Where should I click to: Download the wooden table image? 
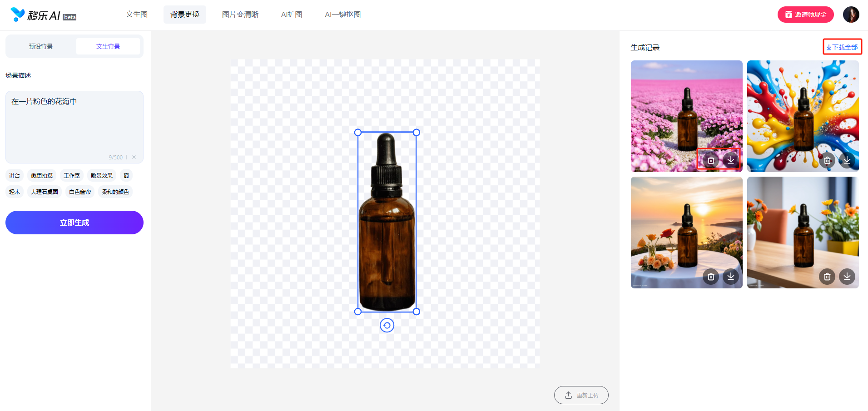pyautogui.click(x=847, y=277)
